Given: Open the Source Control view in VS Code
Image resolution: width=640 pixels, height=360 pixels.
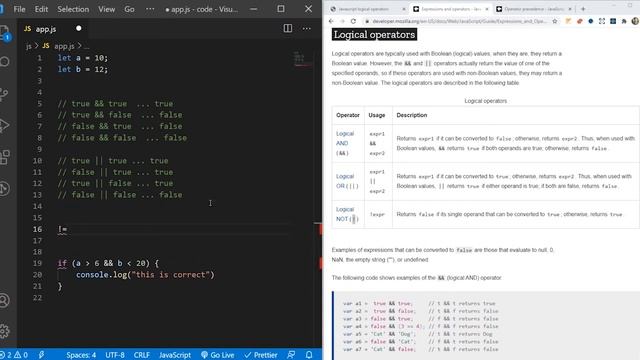Looking at the screenshot, I should pyautogui.click(x=4, y=94).
